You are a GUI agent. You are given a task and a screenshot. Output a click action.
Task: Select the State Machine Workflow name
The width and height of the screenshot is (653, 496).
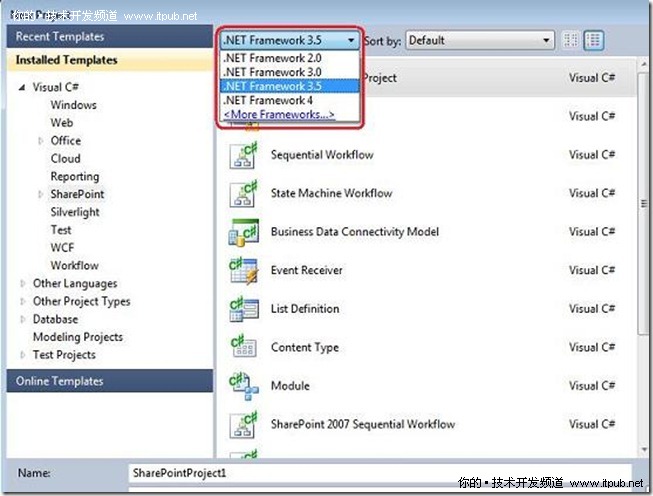[331, 193]
